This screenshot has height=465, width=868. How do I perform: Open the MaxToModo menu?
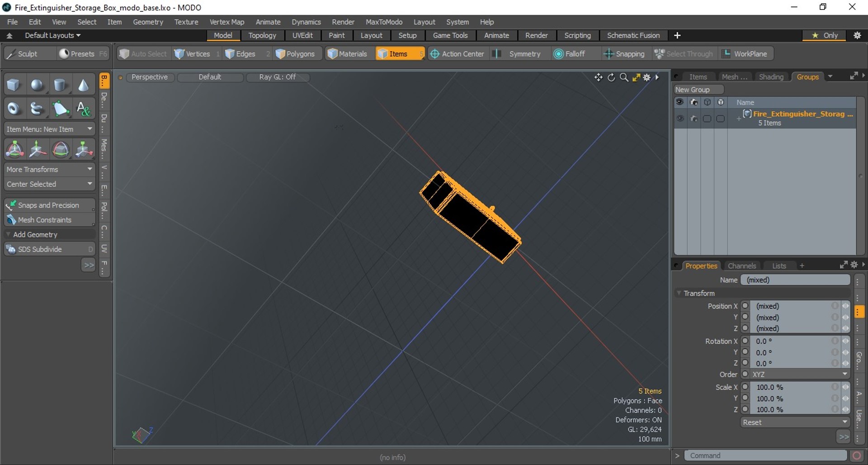tap(384, 22)
